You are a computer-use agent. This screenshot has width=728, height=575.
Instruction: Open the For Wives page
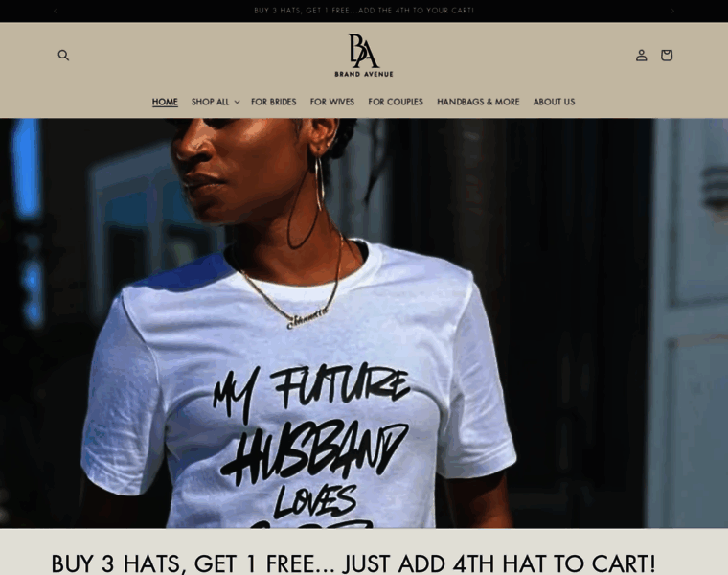(332, 102)
